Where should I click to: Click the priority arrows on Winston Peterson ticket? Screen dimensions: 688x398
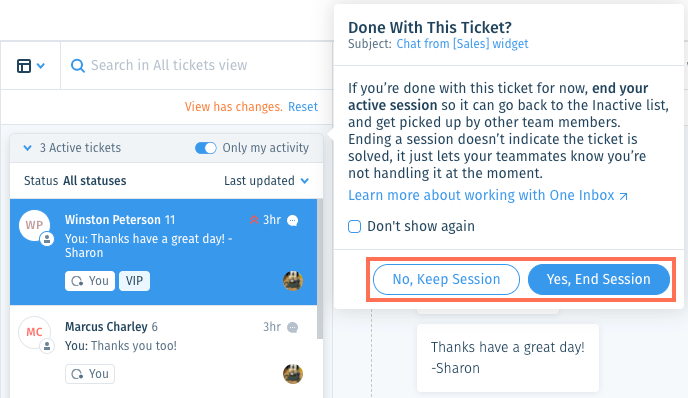254,219
